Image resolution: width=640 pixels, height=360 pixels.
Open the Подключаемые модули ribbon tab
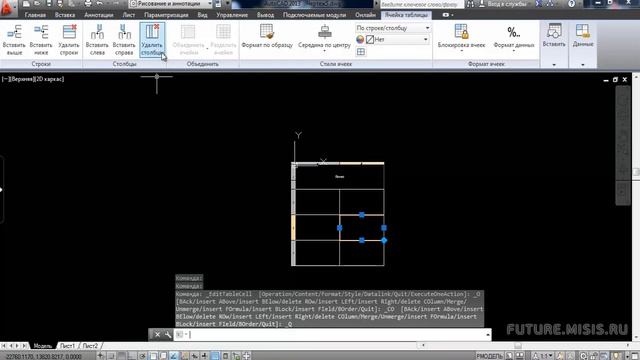(x=314, y=15)
